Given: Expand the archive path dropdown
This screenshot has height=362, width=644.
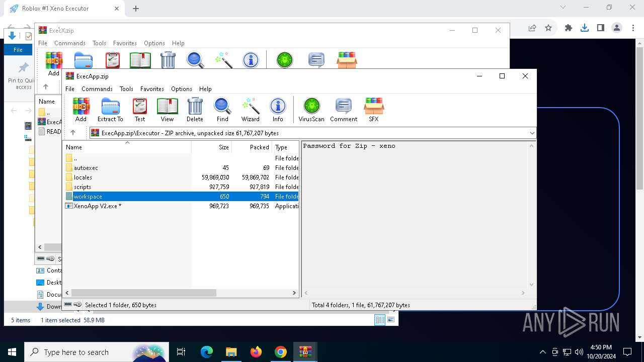Looking at the screenshot, I should pyautogui.click(x=532, y=133).
